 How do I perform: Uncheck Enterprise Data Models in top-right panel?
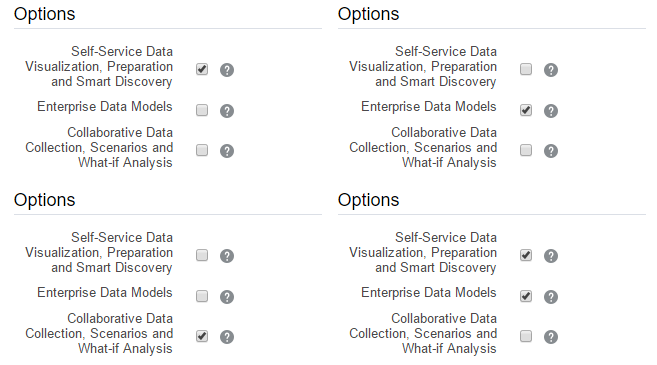526,110
